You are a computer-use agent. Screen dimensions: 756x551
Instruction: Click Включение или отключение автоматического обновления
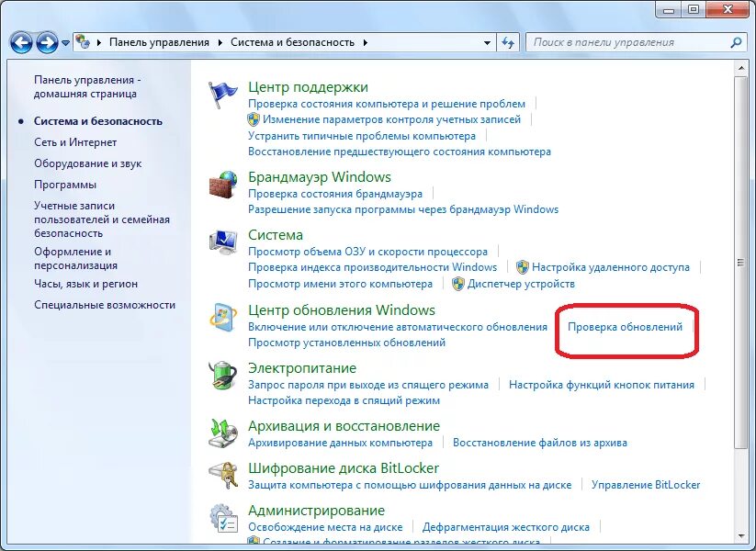point(398,327)
